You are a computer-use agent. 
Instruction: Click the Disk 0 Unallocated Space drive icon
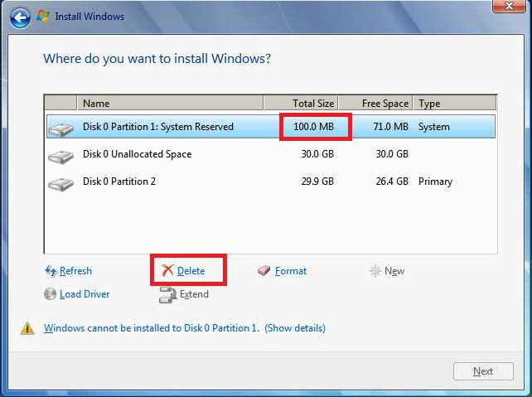pyautogui.click(x=61, y=157)
